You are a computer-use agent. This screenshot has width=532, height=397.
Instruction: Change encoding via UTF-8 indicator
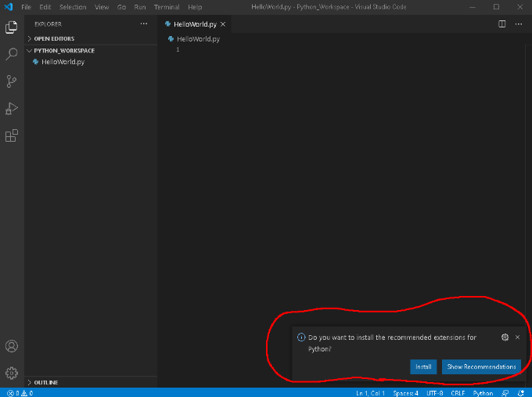pyautogui.click(x=435, y=393)
